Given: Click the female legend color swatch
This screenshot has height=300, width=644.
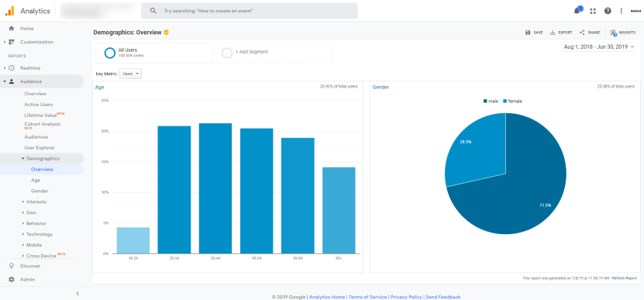Looking at the screenshot, I should 505,101.
